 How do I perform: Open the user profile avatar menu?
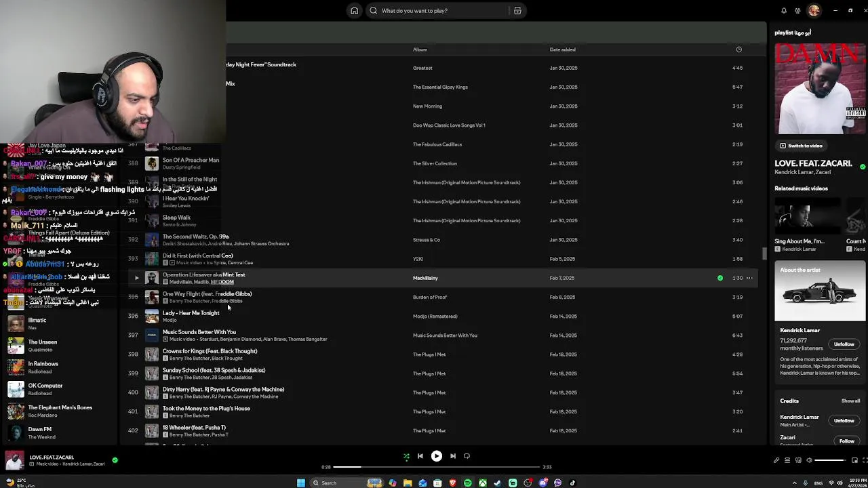coord(814,10)
